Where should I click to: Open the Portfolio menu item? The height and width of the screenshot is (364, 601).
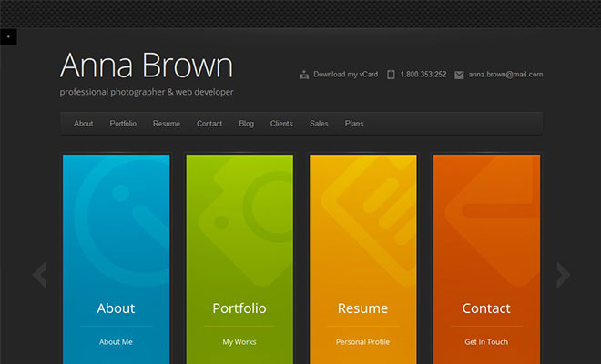click(x=123, y=124)
